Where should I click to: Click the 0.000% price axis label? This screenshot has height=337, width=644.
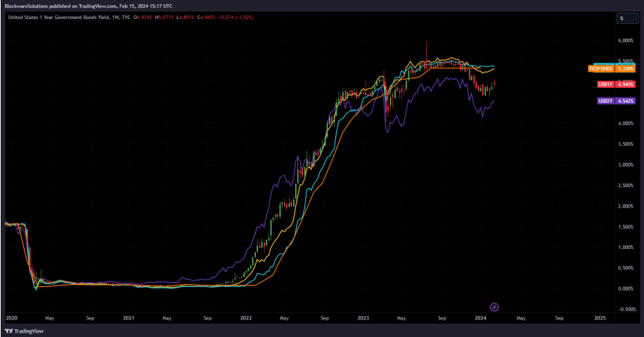click(626, 288)
